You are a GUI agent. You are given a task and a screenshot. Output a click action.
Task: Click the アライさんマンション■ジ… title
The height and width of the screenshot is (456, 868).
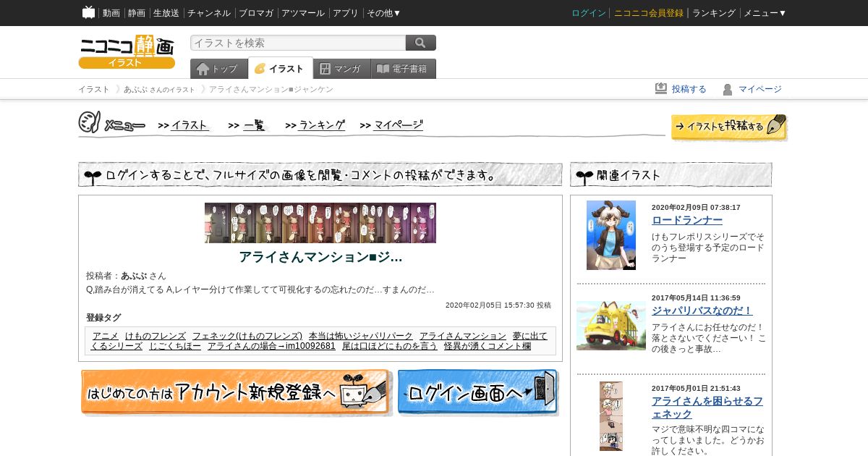(x=320, y=257)
